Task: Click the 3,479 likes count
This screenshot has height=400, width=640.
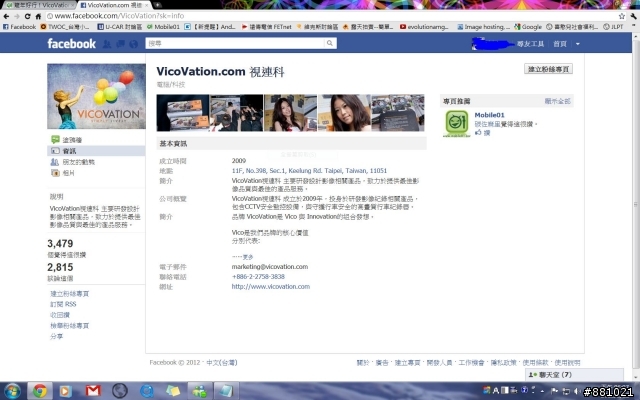Action: click(60, 243)
